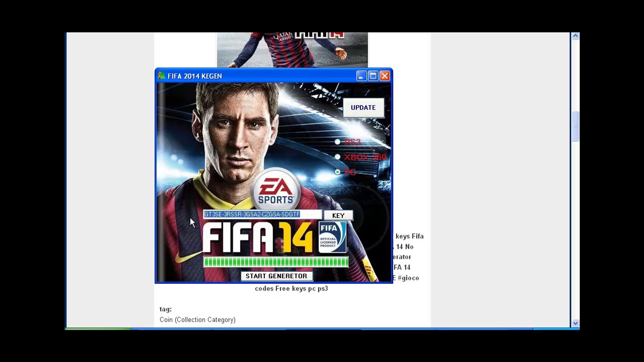Open the Coin (Collection Category) tag link

[x=197, y=320]
